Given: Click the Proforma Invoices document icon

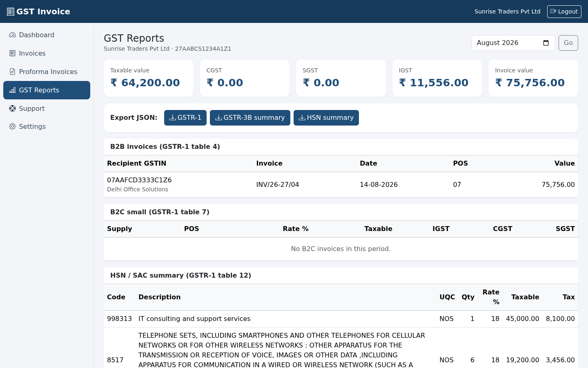Looking at the screenshot, I should click(x=13, y=72).
